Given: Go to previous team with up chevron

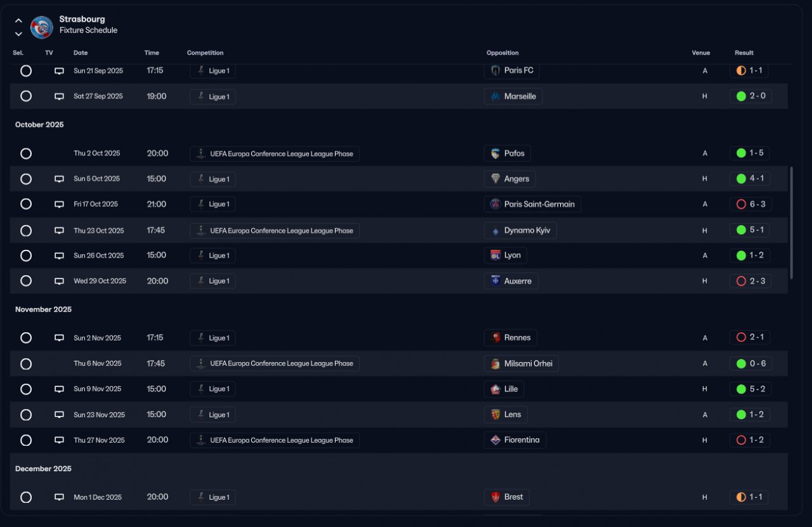Looking at the screenshot, I should (x=18, y=21).
